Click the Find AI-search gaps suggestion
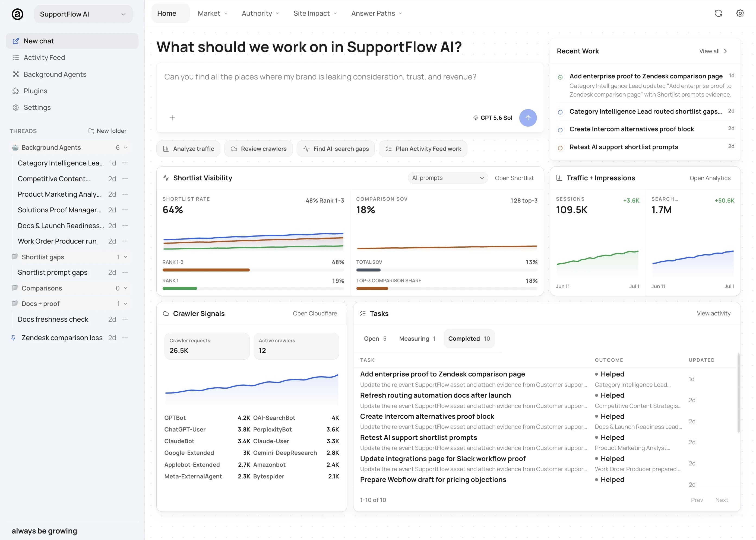756x540 pixels. (x=336, y=149)
